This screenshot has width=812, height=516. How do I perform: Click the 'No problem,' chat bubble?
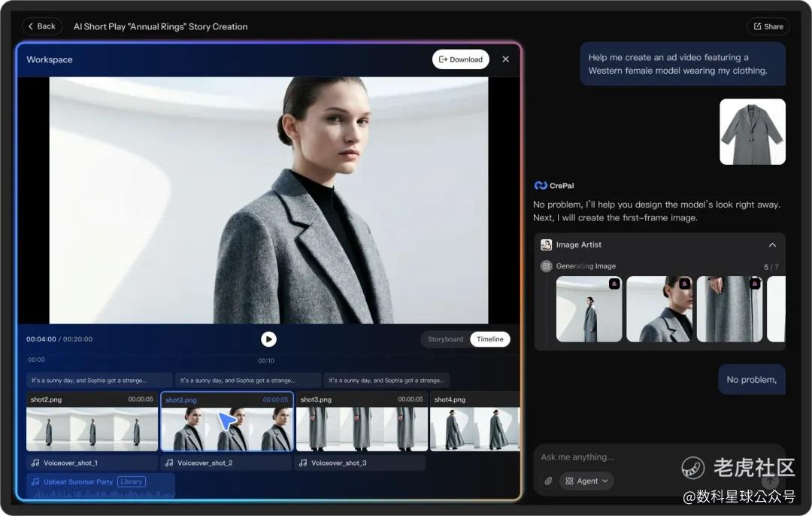pos(751,380)
